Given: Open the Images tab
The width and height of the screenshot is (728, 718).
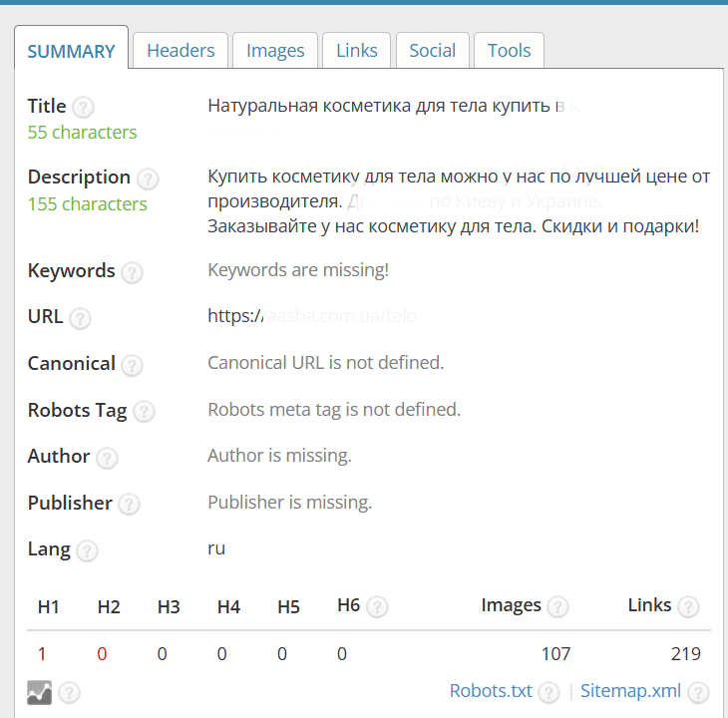Looking at the screenshot, I should point(275,50).
